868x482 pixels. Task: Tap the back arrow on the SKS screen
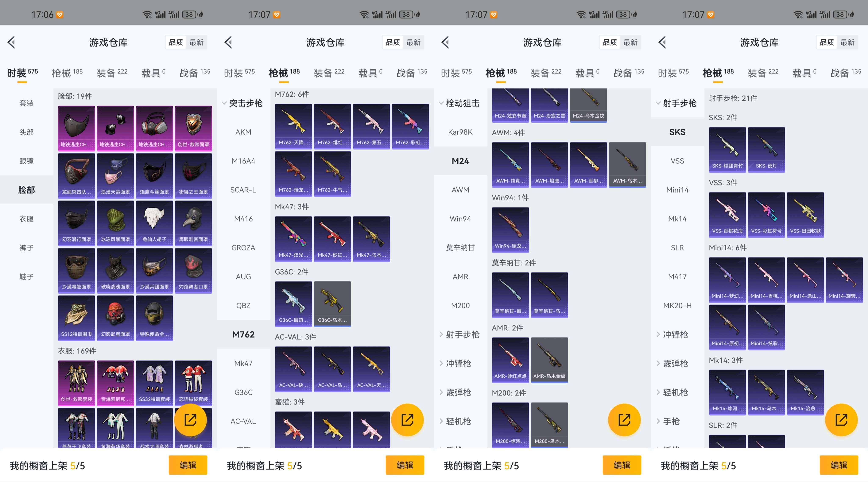(x=662, y=42)
